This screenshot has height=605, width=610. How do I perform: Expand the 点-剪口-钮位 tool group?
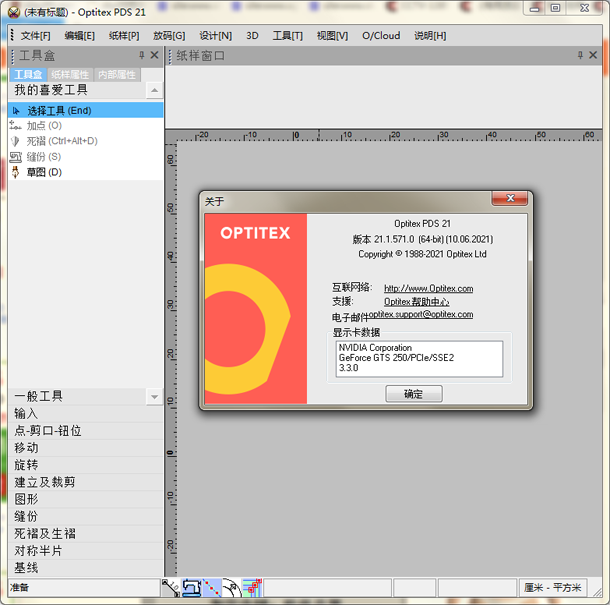click(x=86, y=431)
